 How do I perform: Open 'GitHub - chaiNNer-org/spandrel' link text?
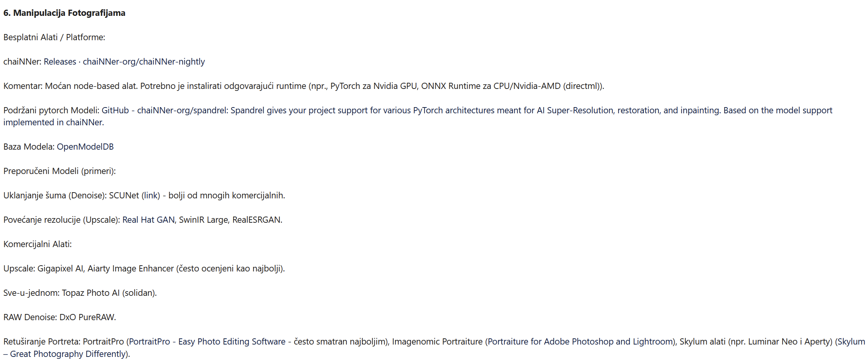[165, 110]
